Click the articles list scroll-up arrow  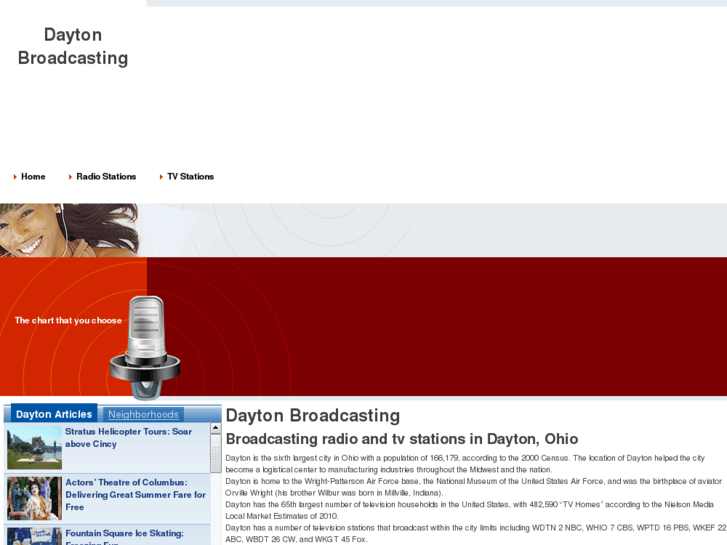216,428
